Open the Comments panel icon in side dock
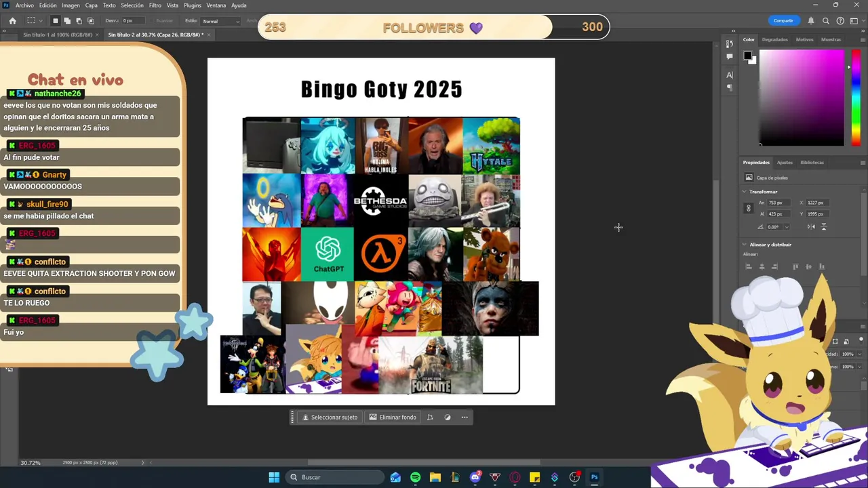The height and width of the screenshot is (488, 868). pos(730,57)
